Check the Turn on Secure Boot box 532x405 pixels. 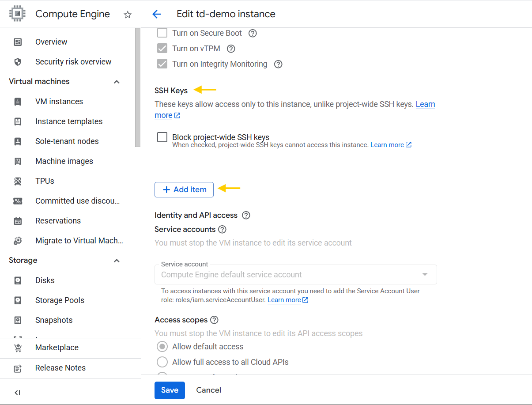pyautogui.click(x=162, y=33)
